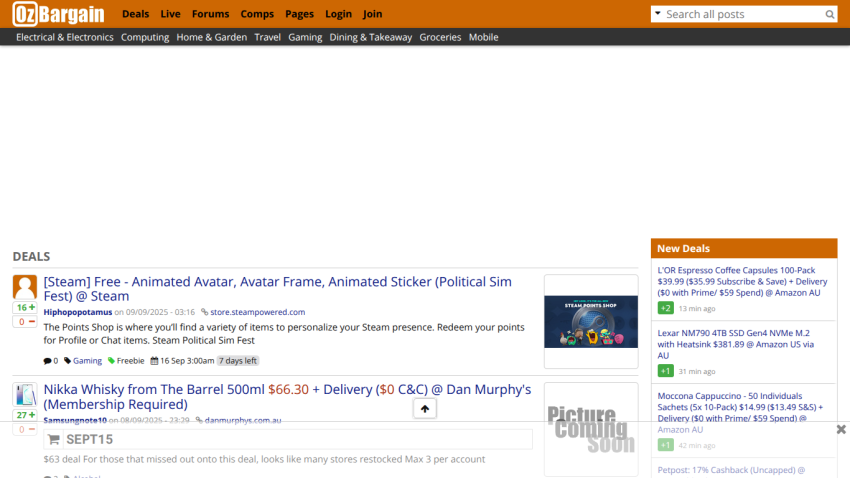Click the scroll-to-top arrow button

pyautogui.click(x=425, y=409)
